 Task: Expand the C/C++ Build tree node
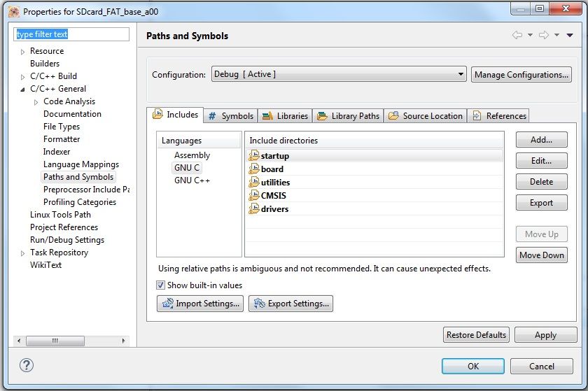[x=23, y=76]
